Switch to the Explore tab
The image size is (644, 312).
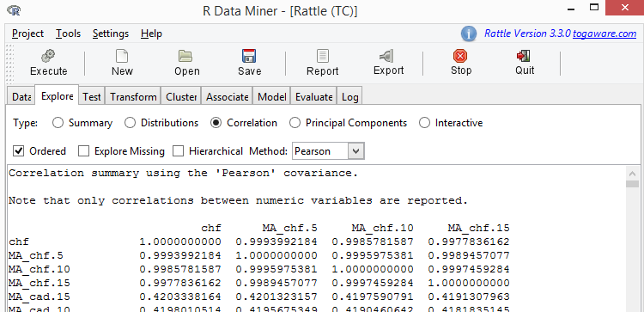tap(57, 96)
